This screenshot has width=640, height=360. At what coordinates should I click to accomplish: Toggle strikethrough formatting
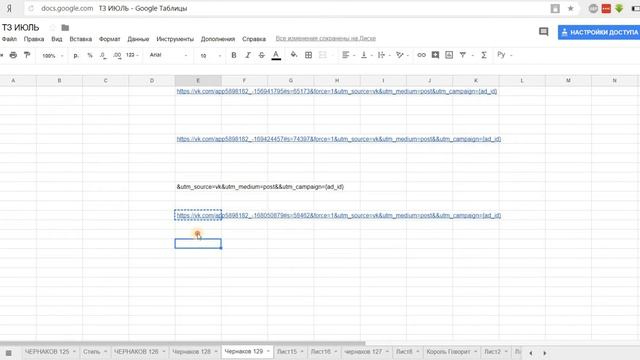point(262,55)
